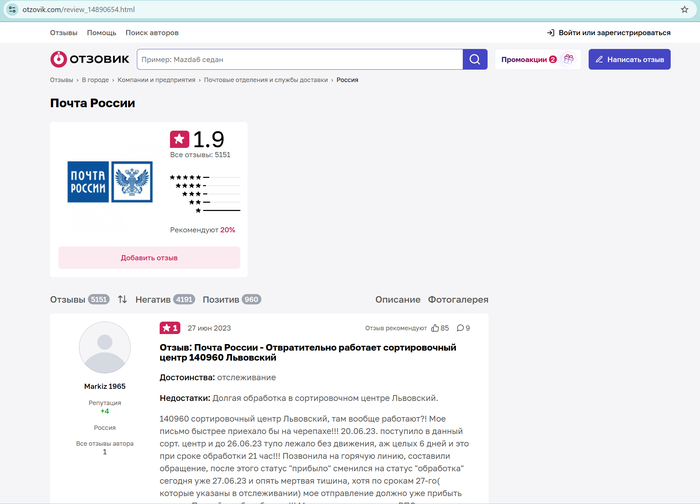Click the Репутация +4 value
The height and width of the screenshot is (504, 700).
105,411
